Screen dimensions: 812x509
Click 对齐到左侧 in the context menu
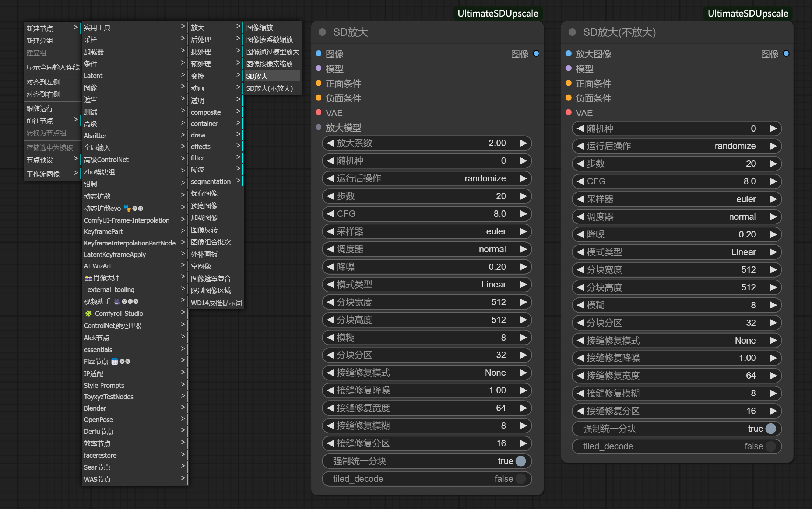coord(52,82)
